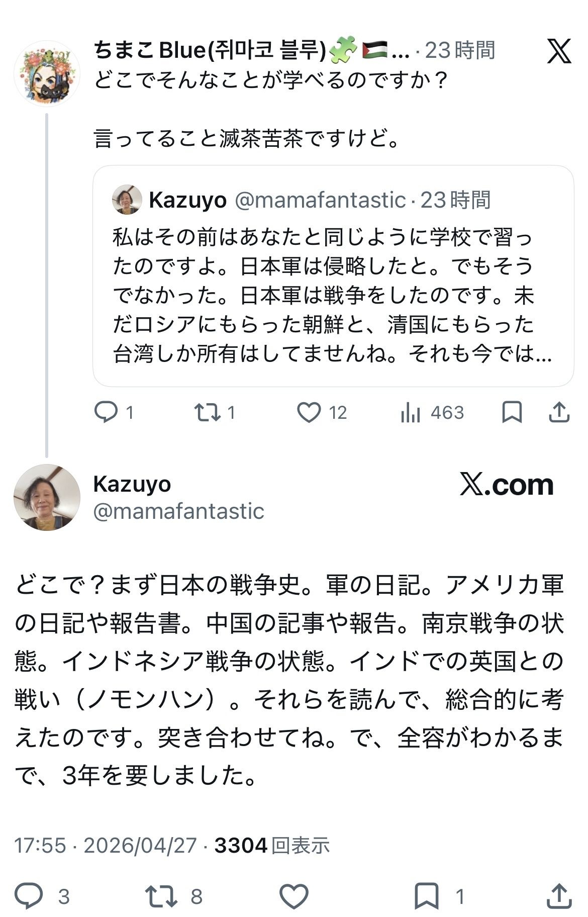Image resolution: width=588 pixels, height=917 pixels.
Task: View analytics showing 463 views
Action: point(411,413)
